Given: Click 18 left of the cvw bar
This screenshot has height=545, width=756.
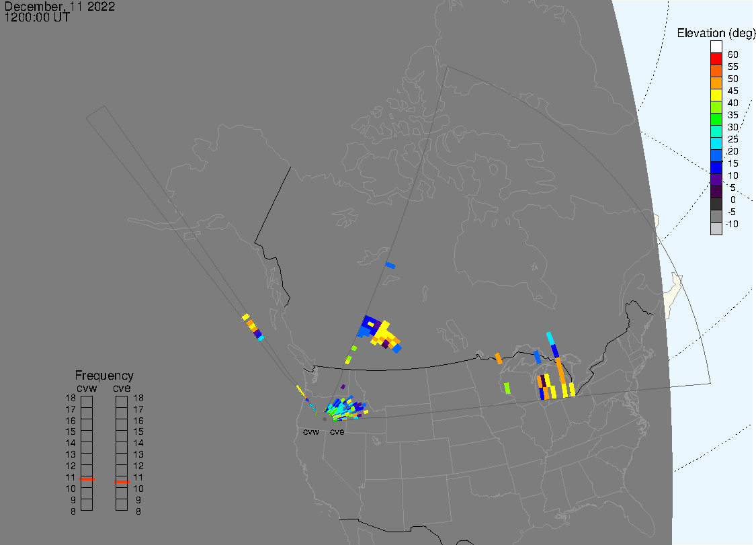Looking at the screenshot, I should (71, 399).
